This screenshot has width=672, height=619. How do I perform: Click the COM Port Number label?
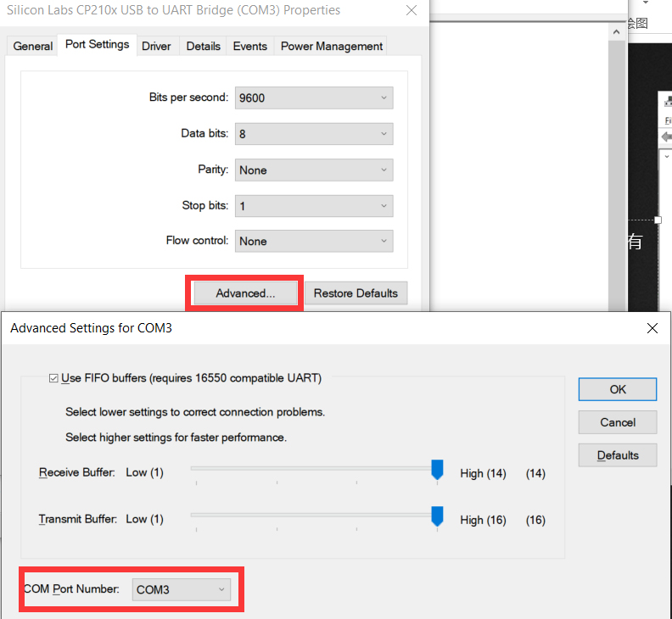tap(71, 589)
